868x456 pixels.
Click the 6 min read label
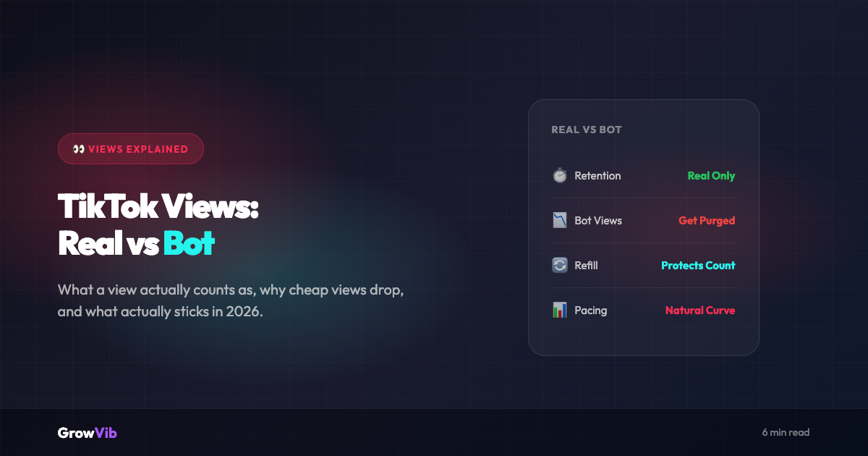click(786, 433)
